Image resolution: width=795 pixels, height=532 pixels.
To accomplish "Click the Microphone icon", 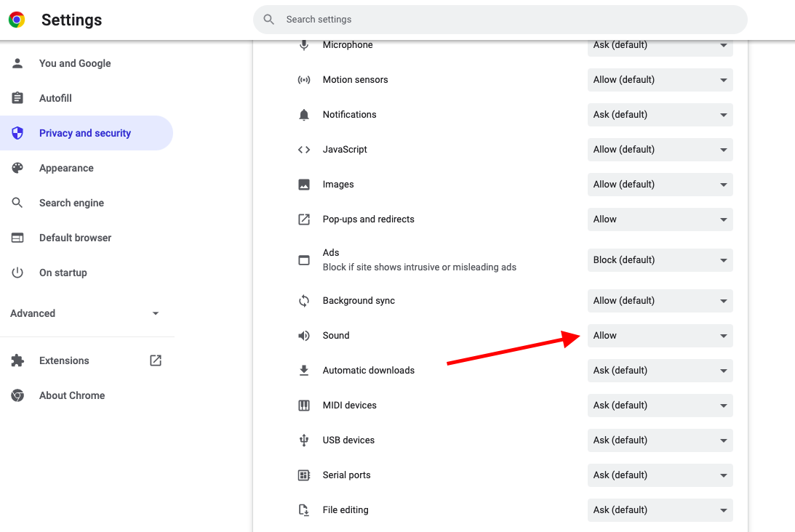I will click(303, 44).
